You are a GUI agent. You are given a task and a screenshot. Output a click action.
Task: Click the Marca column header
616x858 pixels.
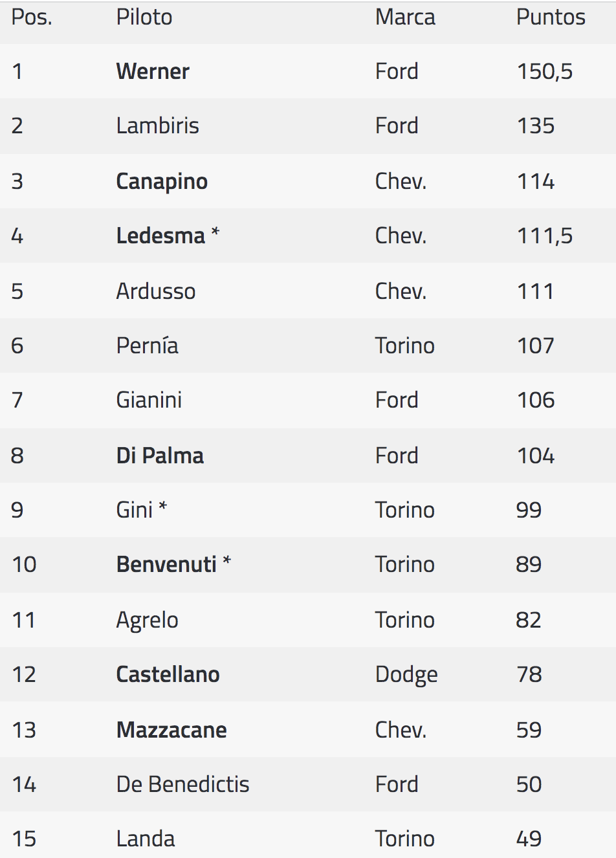click(x=405, y=17)
